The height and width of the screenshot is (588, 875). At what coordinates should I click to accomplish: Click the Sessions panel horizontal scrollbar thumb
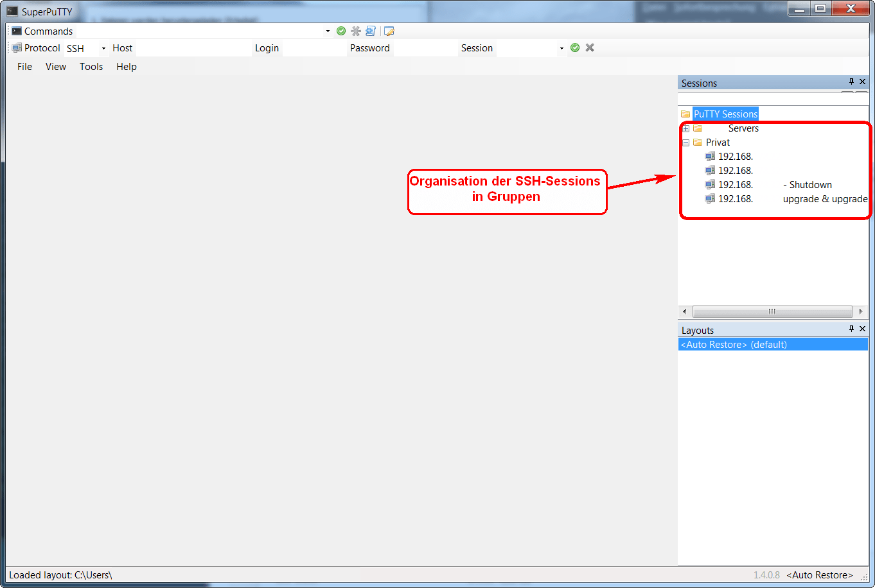(772, 311)
